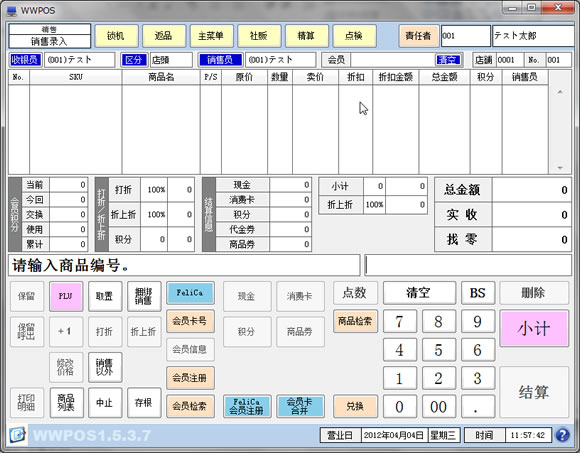Viewport: 580px width, 453px height.
Task: Tap keypad digit 7
Action: [x=399, y=321]
